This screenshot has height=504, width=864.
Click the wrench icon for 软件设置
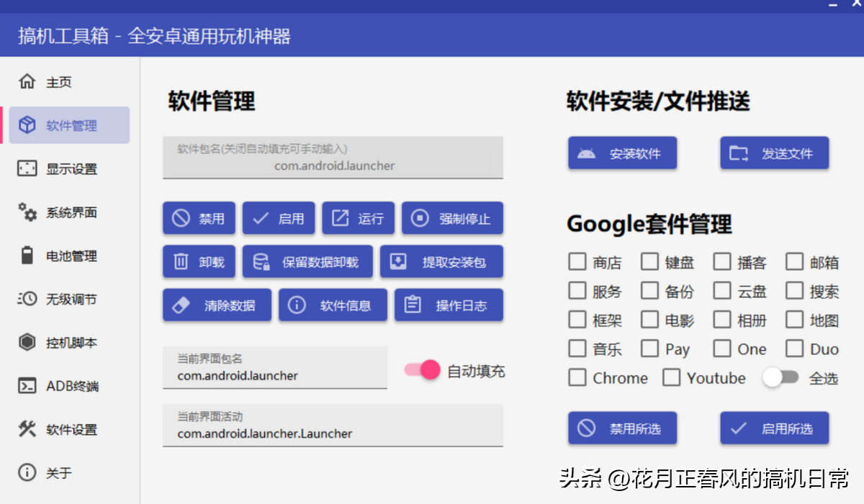point(27,429)
